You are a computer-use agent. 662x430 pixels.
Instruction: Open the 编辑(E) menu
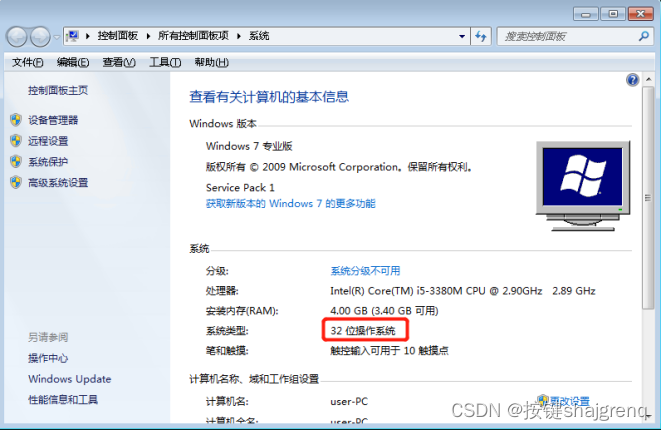(x=73, y=63)
